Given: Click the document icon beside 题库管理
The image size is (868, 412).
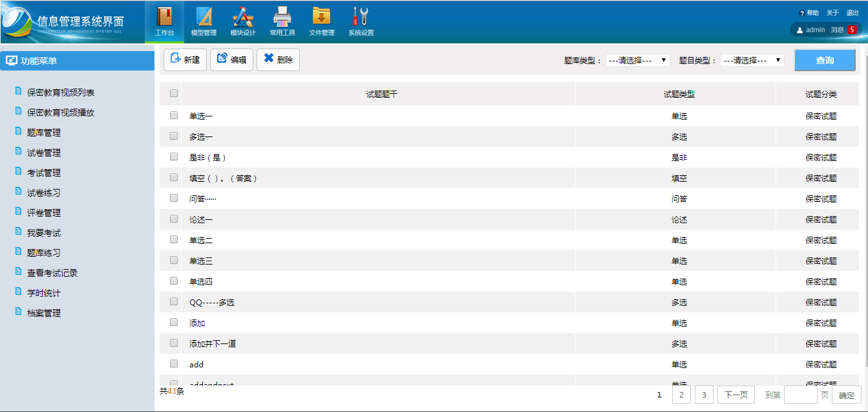Looking at the screenshot, I should 19,131.
